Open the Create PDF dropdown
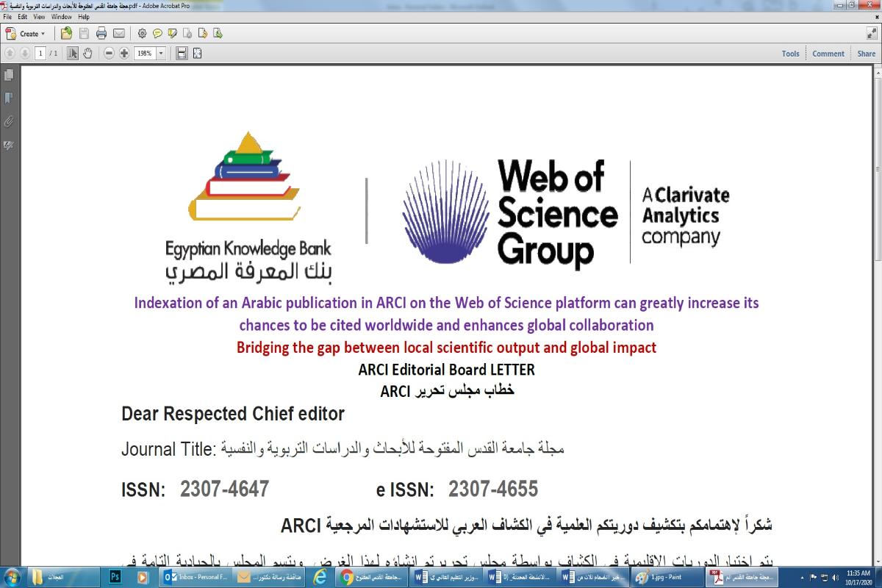Viewport: 882px width, 588px height. coord(26,34)
